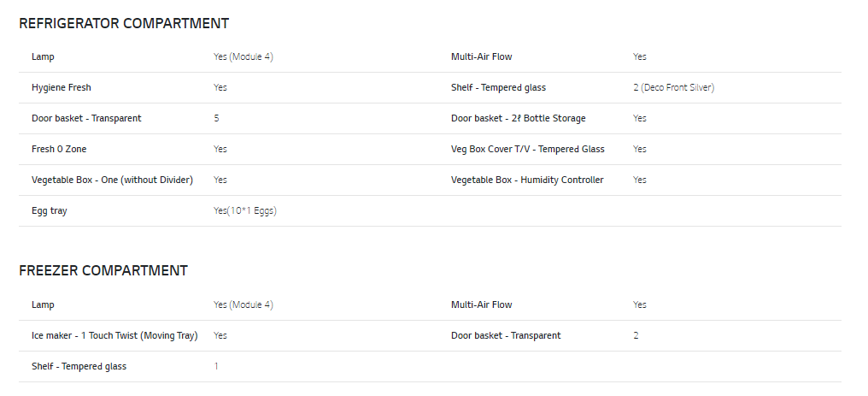Select freezer Door basket - Transparent label
The width and height of the screenshot is (868, 396).
[506, 335]
